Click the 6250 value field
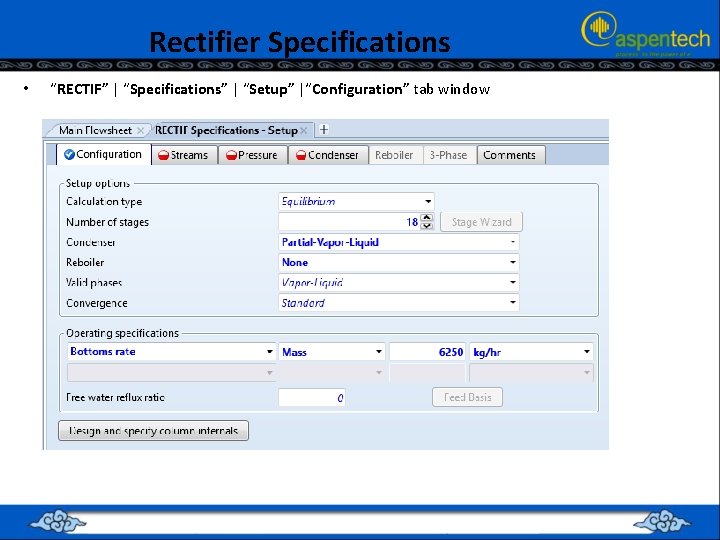This screenshot has height=540, width=720. 428,352
